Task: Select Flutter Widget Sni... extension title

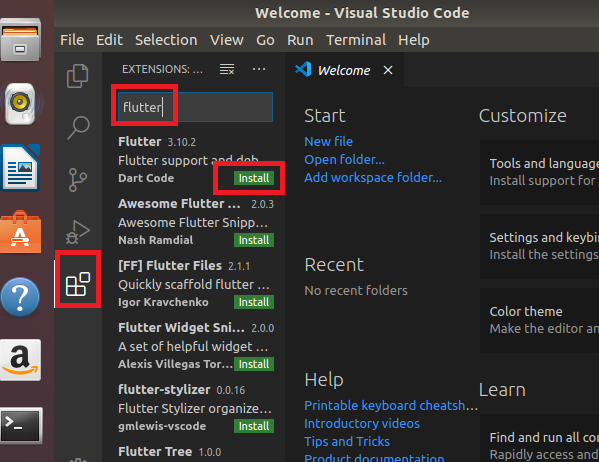Action: point(181,327)
